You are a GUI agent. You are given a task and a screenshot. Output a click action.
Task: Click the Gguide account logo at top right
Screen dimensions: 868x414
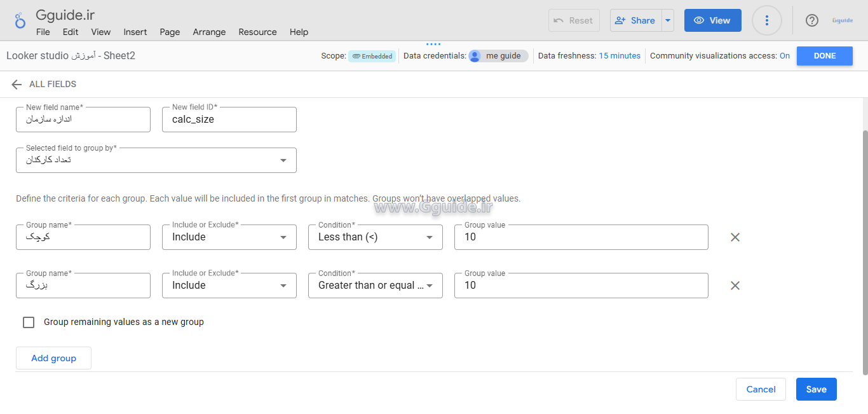[842, 20]
